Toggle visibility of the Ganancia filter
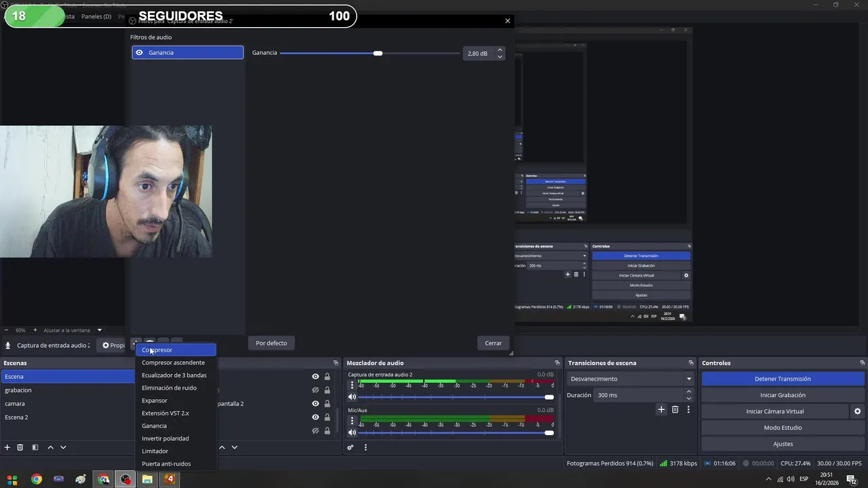This screenshot has height=488, width=868. click(139, 52)
